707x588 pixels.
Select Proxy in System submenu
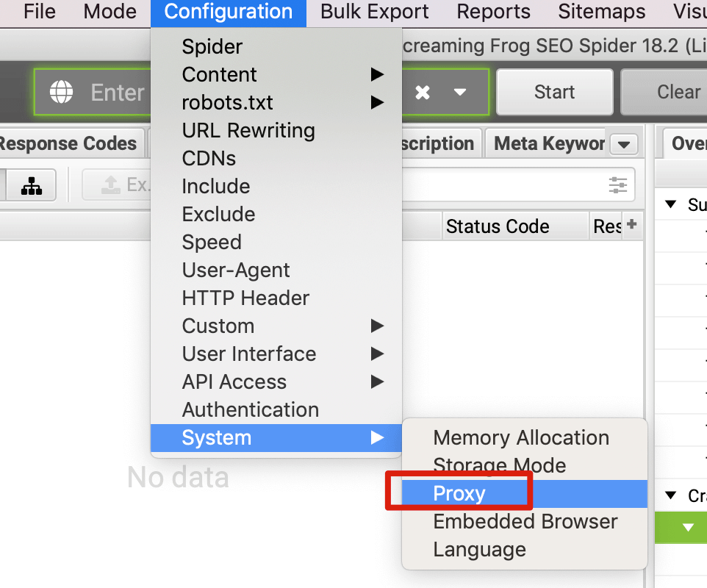(x=525, y=493)
